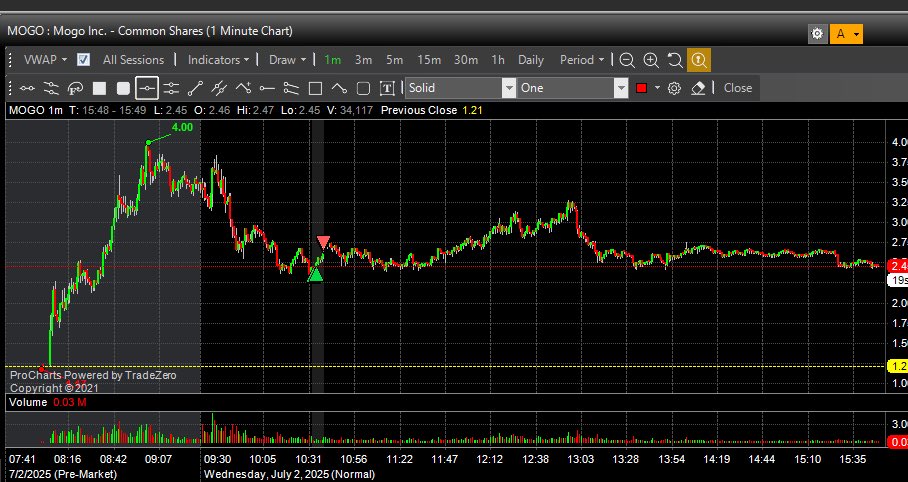This screenshot has width=908, height=482.
Task: Select the parallel channel lines tool
Action: (x=219, y=88)
